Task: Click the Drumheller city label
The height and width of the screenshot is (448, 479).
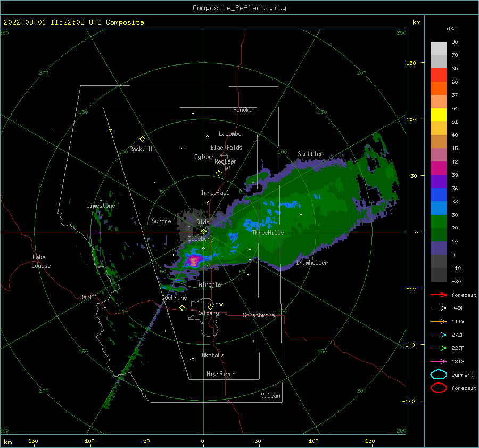Action: click(x=312, y=263)
